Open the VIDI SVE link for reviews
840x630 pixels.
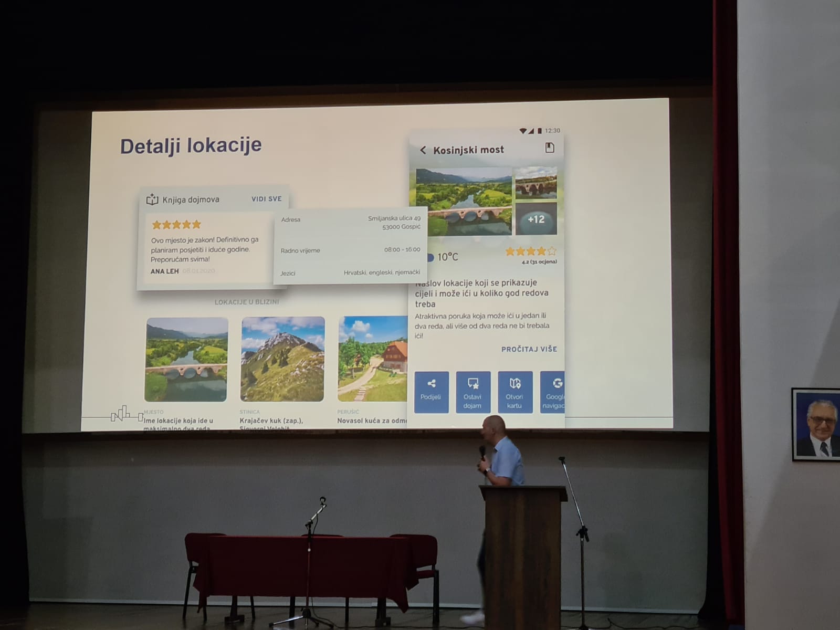[266, 199]
